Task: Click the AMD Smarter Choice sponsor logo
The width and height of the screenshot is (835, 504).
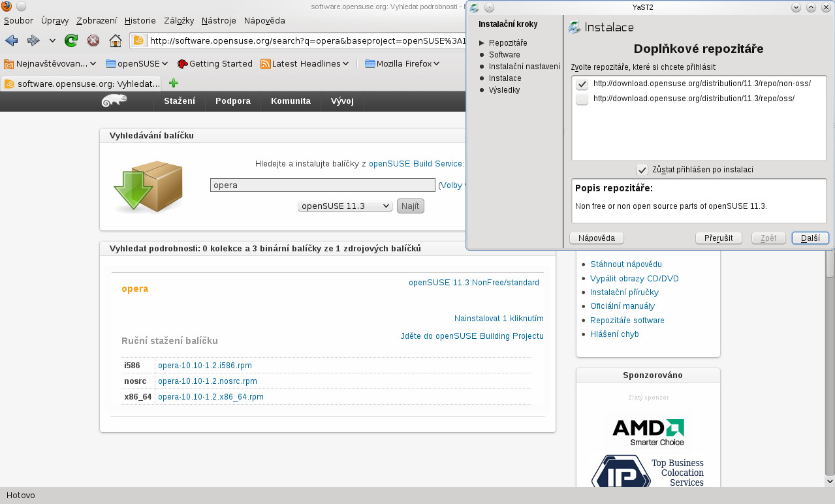Action: pos(648,432)
